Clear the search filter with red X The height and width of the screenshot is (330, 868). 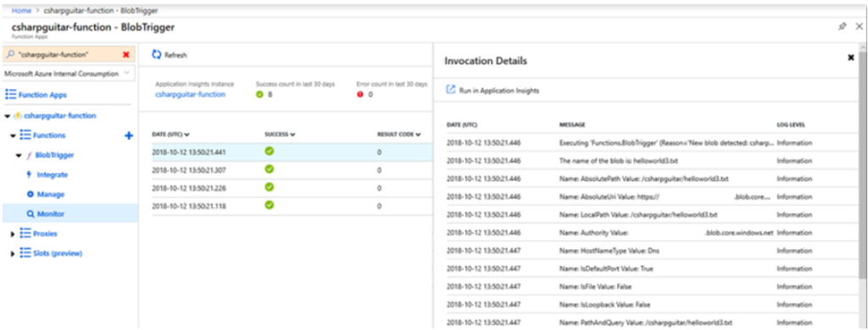(126, 54)
